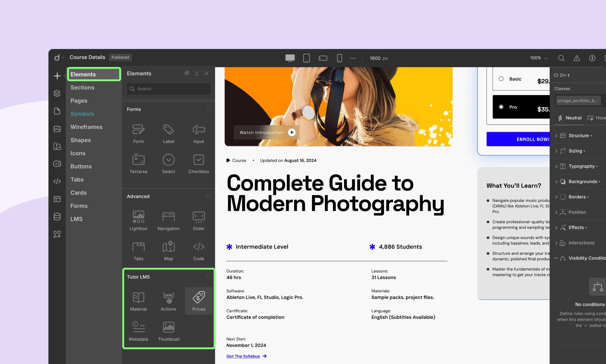The height and width of the screenshot is (364, 606).
Task: Close the Elements panel
Action: pyautogui.click(x=207, y=73)
